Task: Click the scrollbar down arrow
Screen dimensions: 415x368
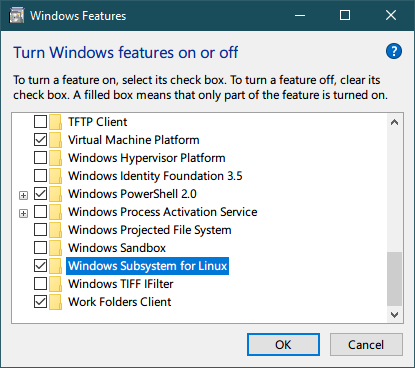Action: click(x=394, y=315)
